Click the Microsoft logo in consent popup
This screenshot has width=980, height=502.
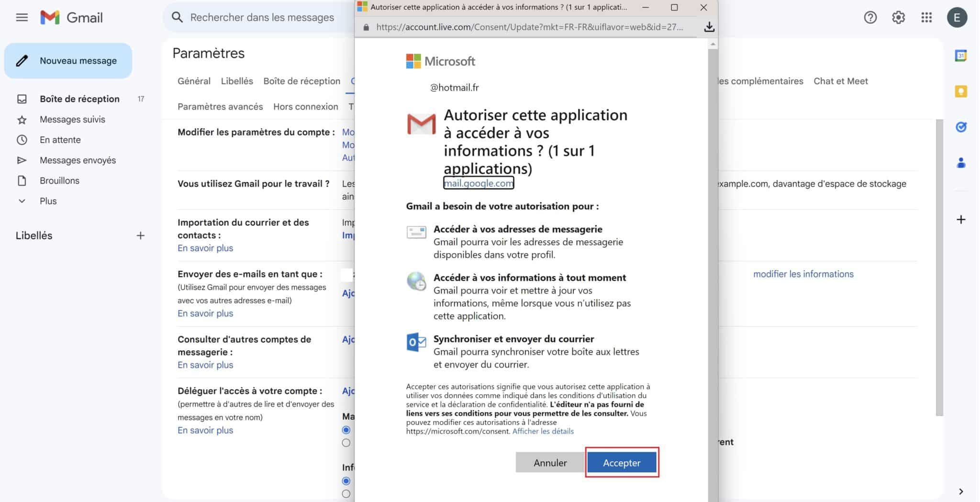440,61
